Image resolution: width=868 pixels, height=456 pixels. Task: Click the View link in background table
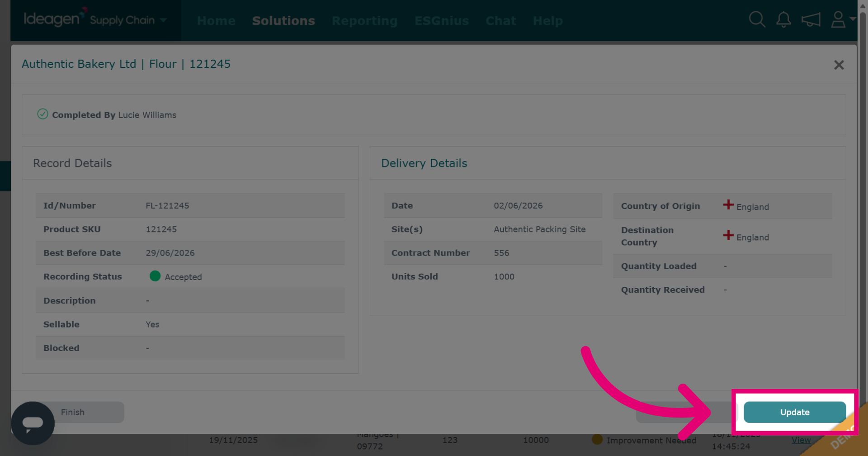pos(801,440)
